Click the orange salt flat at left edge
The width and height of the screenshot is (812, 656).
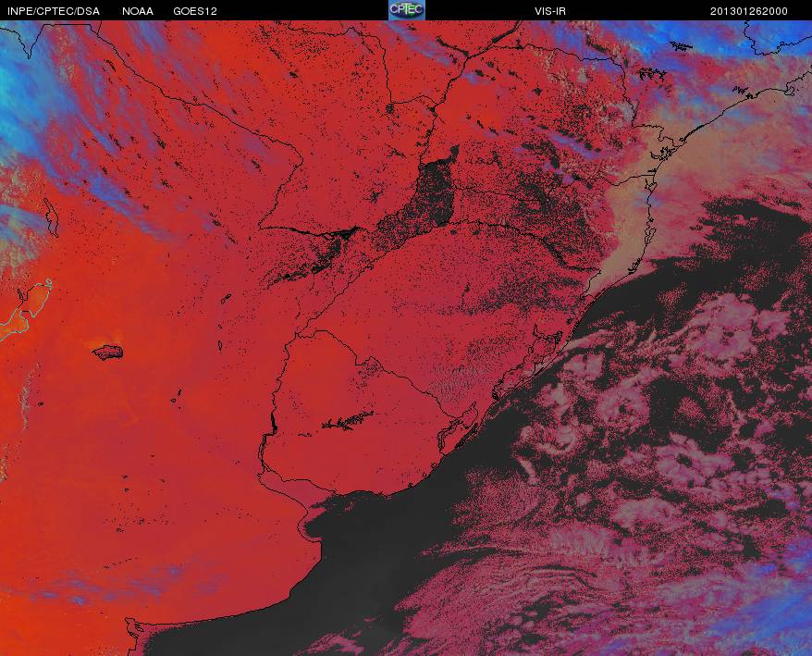coord(27,310)
